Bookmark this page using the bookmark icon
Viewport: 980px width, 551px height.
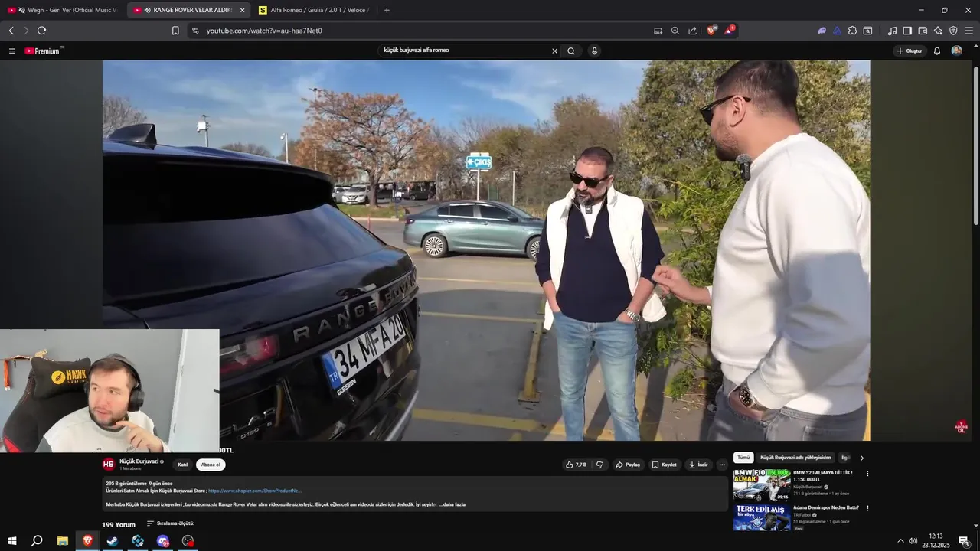175,31
